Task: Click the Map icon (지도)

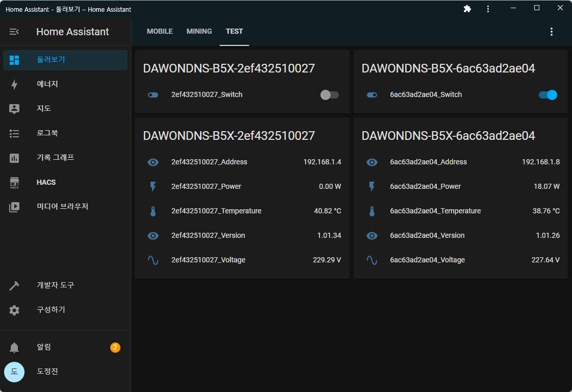Action: (x=14, y=109)
